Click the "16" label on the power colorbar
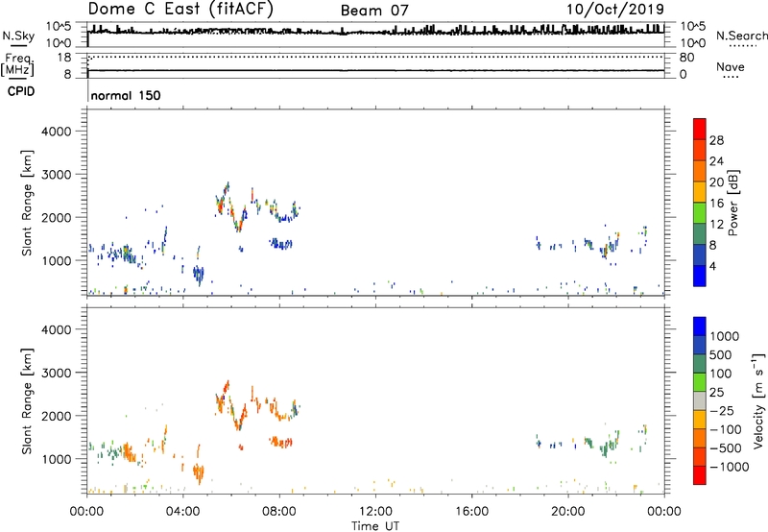The image size is (768, 532). (716, 204)
